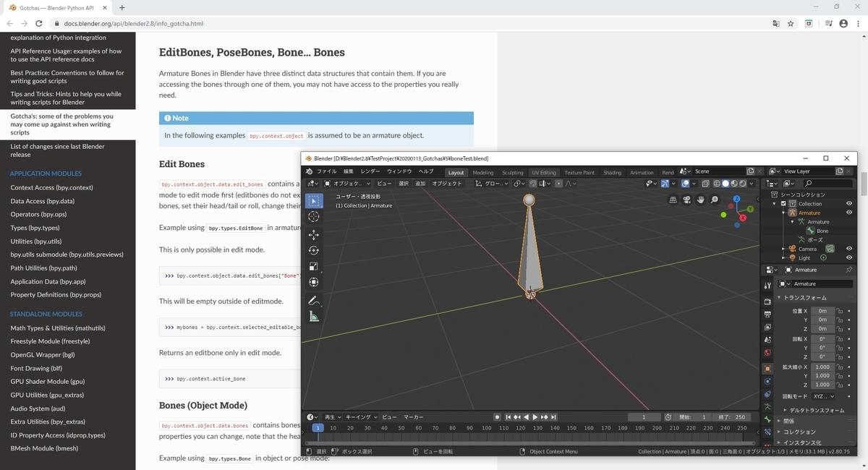The image size is (868, 470).
Task: Open Math Types & Utilities (mathutils) link
Action: coord(58,328)
